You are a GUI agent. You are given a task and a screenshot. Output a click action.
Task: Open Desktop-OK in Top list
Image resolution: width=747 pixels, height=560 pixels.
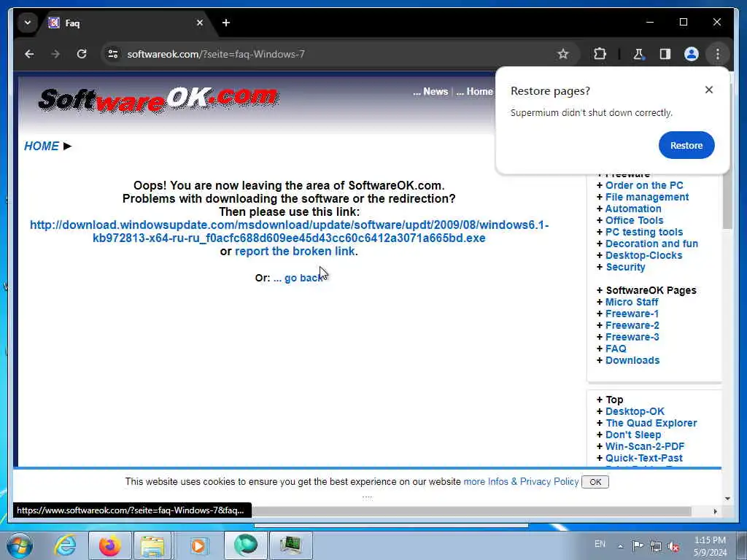tap(635, 411)
